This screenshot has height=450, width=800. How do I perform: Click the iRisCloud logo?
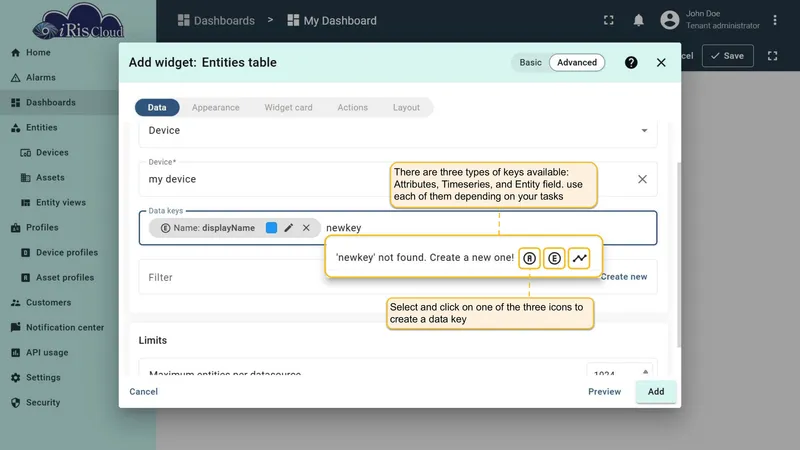[79, 21]
